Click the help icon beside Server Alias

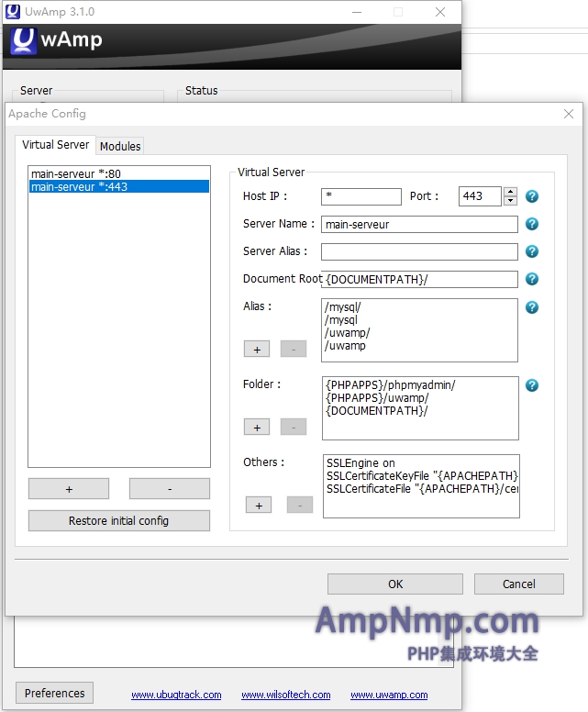531,251
